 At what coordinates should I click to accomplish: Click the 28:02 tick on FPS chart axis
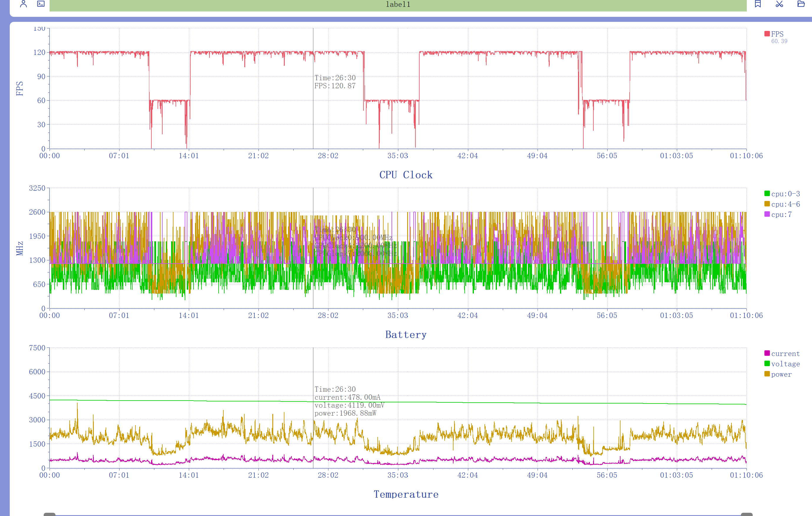328,156
